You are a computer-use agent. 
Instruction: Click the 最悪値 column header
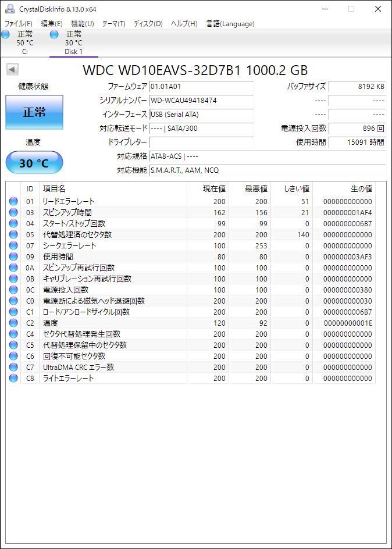(250, 189)
